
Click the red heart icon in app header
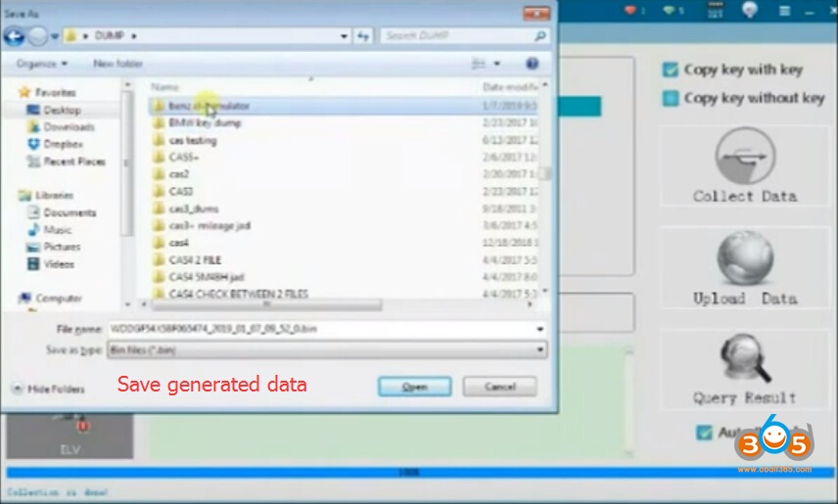(x=630, y=10)
